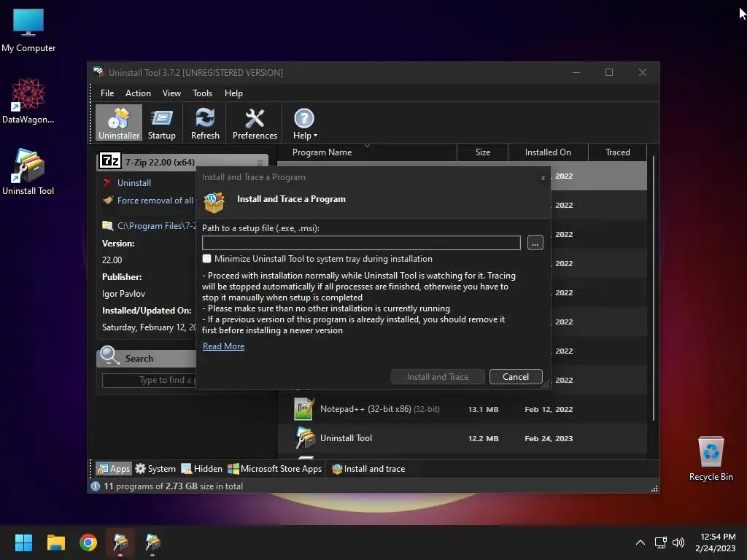Viewport: 747px width, 560px height.
Task: Click the Refresh toolbar icon
Action: coord(205,122)
